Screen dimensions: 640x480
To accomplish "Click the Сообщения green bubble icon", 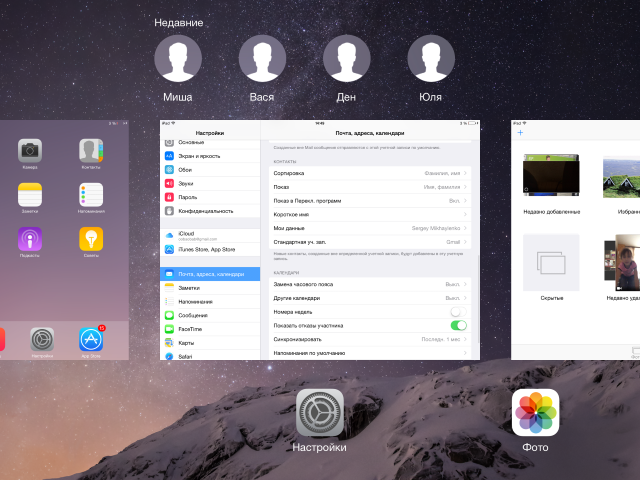I will coord(169,315).
